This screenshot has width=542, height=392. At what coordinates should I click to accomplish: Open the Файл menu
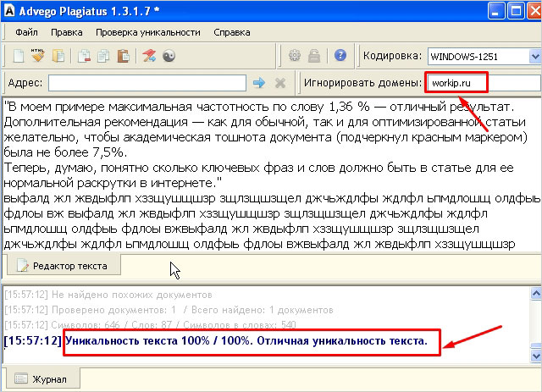(x=26, y=32)
